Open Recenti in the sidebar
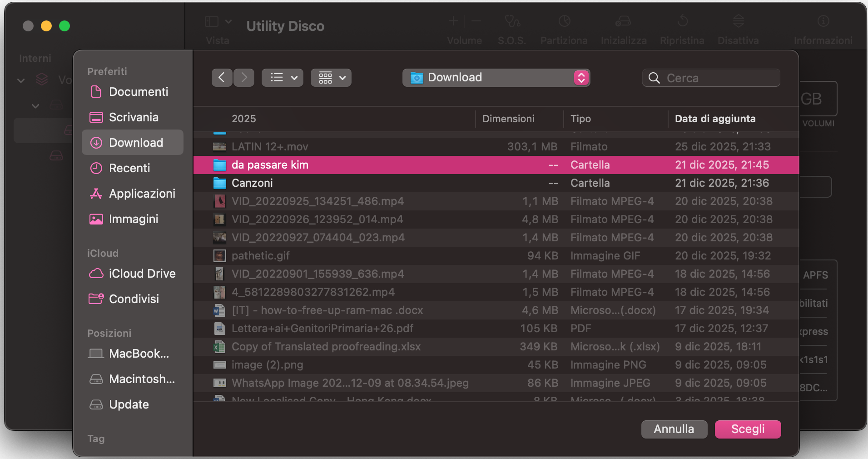868x459 pixels. [132, 168]
